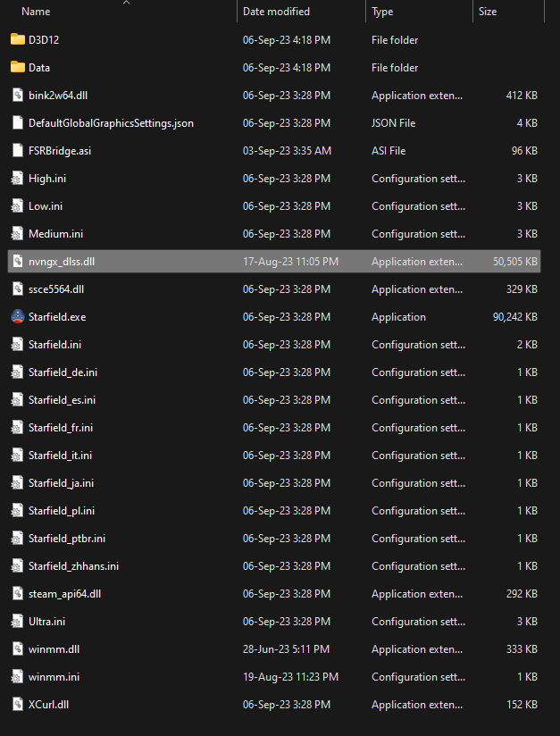Click the Starfield_it.ini file icon
Screen dimensions: 560x736
click(x=17, y=456)
